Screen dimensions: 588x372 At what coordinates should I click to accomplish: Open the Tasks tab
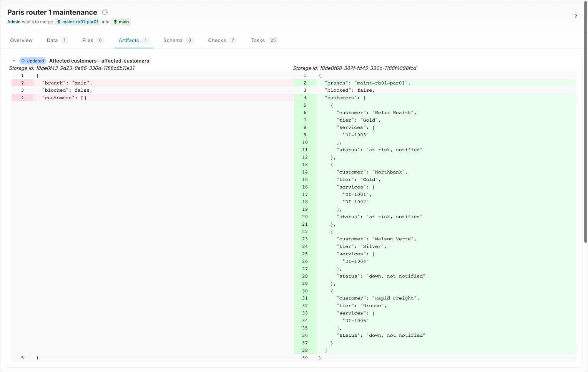[264, 40]
